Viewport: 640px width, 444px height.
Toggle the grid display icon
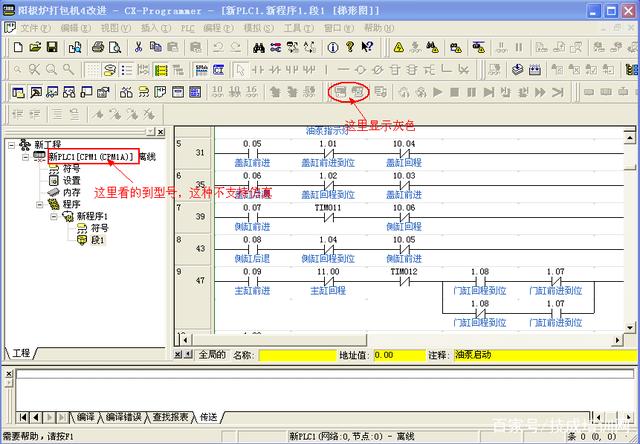pos(93,70)
